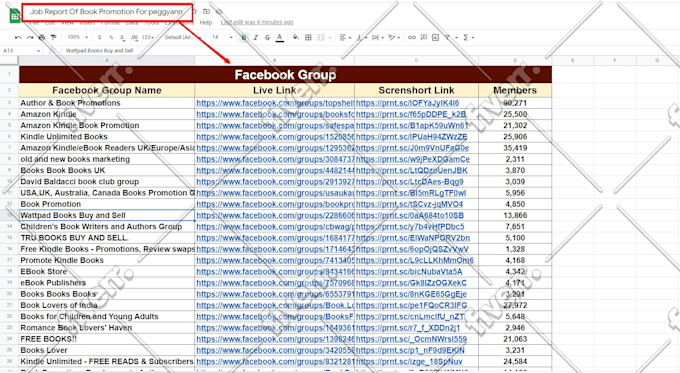This screenshot has width=680, height=373.
Task: Open horizontal align dropdown
Action: coord(345,38)
